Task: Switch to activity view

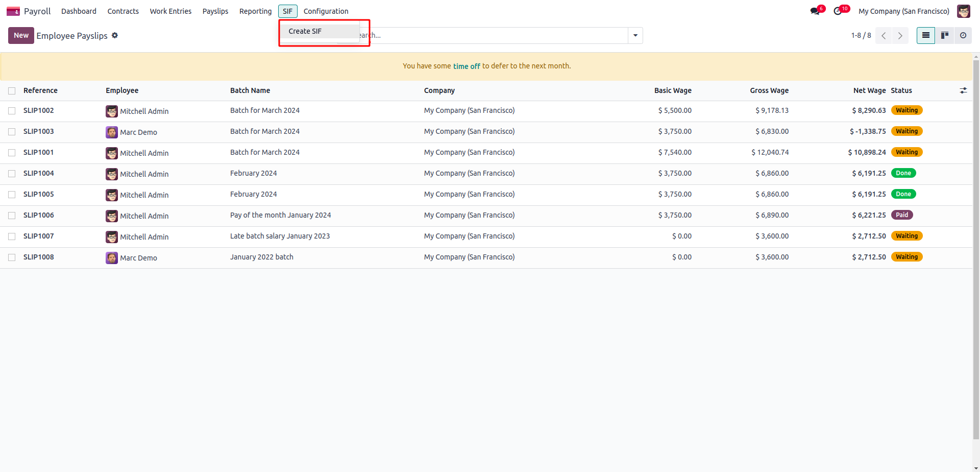Action: 963,35
